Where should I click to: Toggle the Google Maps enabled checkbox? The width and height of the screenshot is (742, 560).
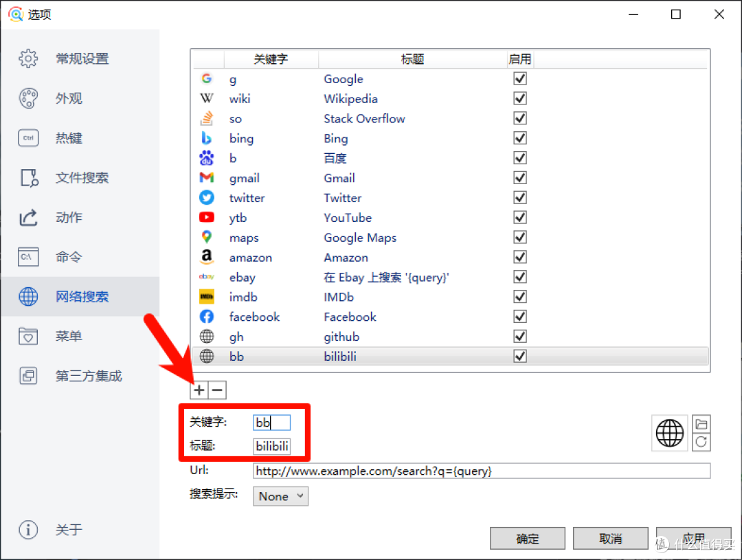[520, 237]
